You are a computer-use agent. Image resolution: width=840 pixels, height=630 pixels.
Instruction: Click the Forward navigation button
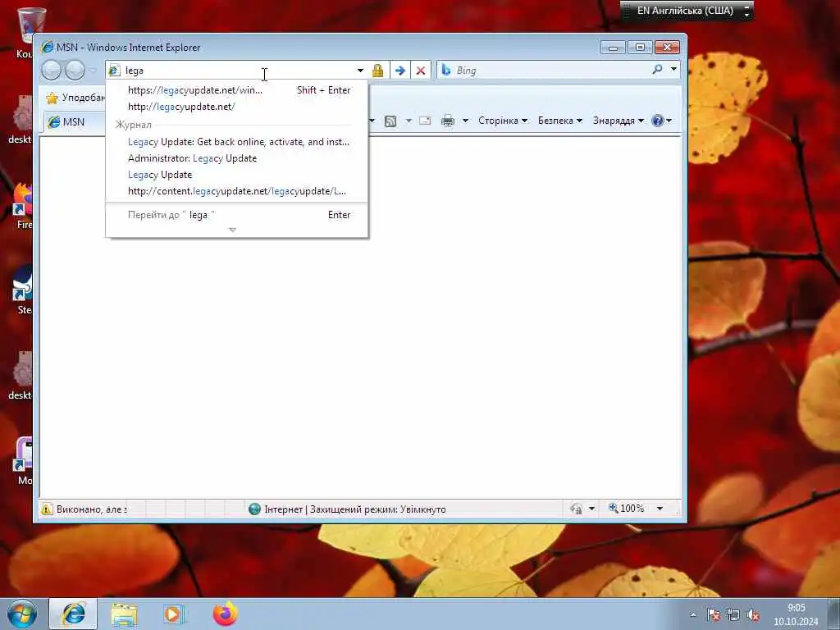tap(75, 71)
